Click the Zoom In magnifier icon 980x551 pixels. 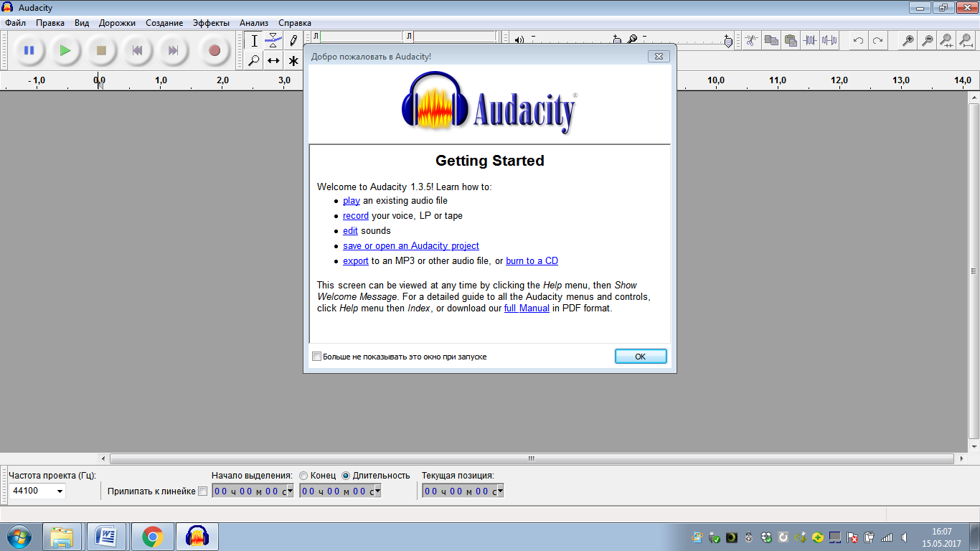[908, 41]
